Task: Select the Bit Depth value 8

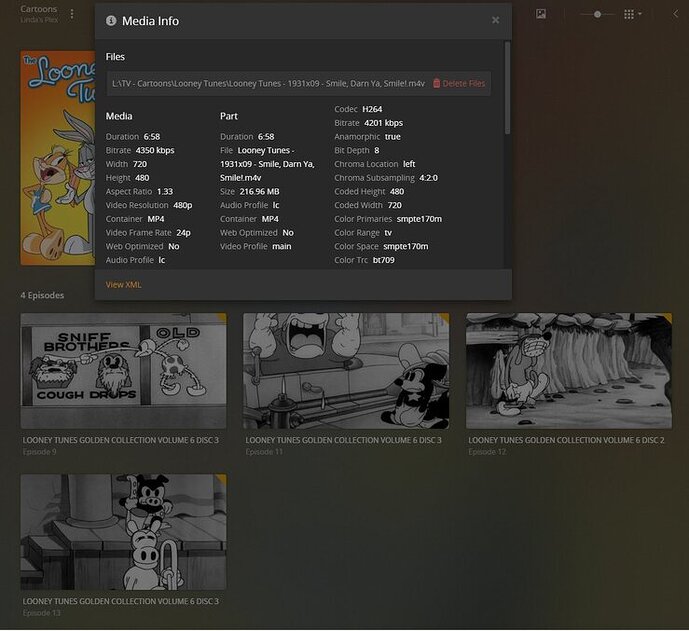Action: 377,150
